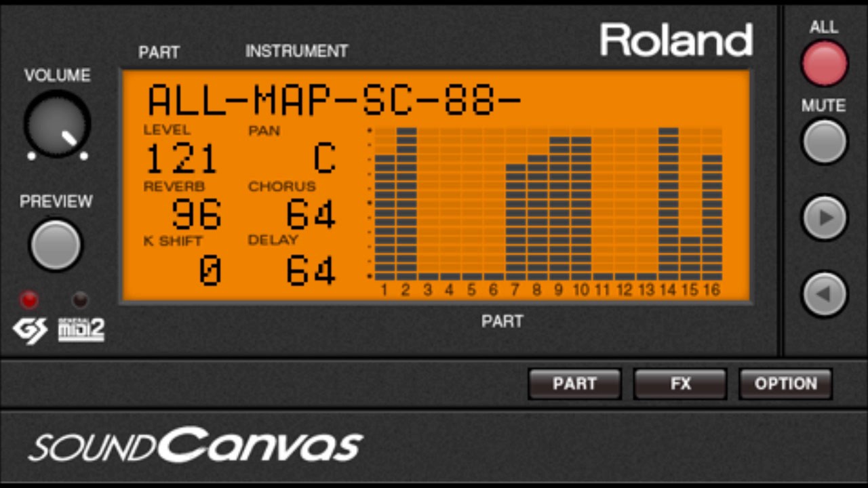This screenshot has height=488, width=868.
Task: Open the FX settings page
Action: 680,384
